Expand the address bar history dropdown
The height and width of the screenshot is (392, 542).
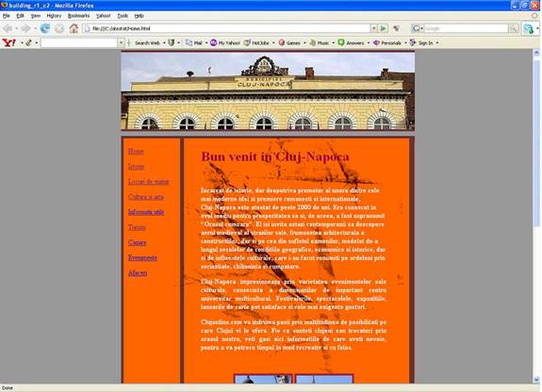pyautogui.click(x=373, y=28)
